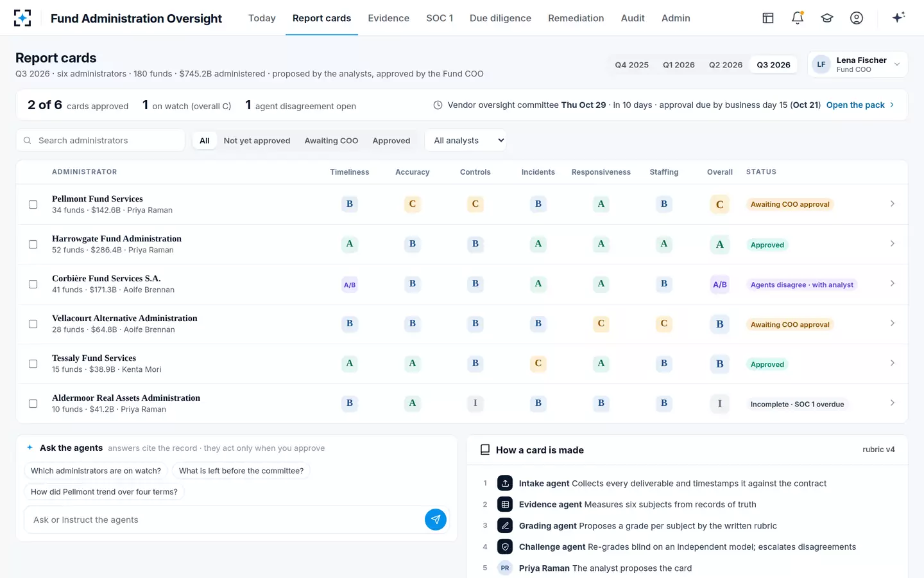This screenshot has height=578, width=924.
Task: Open the notifications bell
Action: (x=798, y=18)
